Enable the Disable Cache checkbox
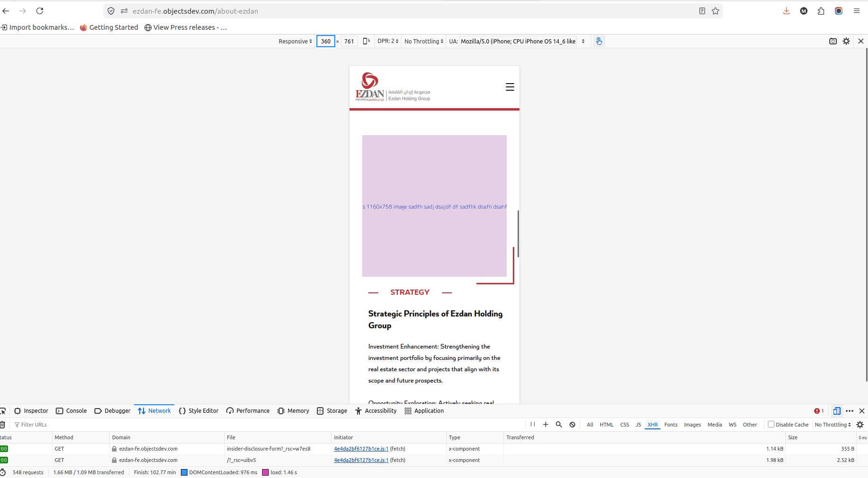Image resolution: width=868 pixels, height=478 pixels. coord(771,424)
